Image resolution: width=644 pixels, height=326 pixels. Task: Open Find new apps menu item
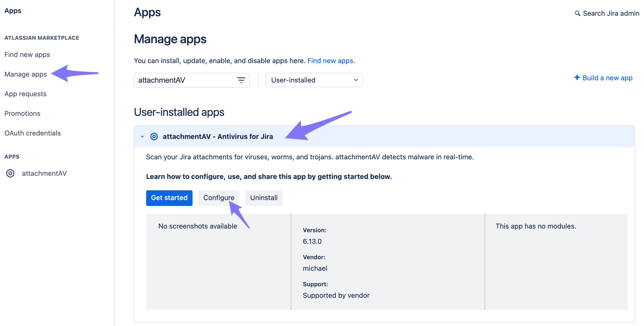(27, 54)
